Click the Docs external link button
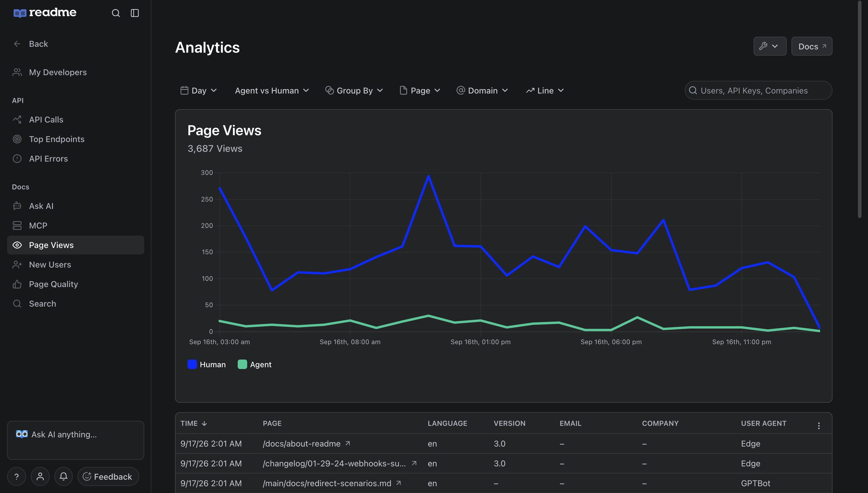 [812, 46]
